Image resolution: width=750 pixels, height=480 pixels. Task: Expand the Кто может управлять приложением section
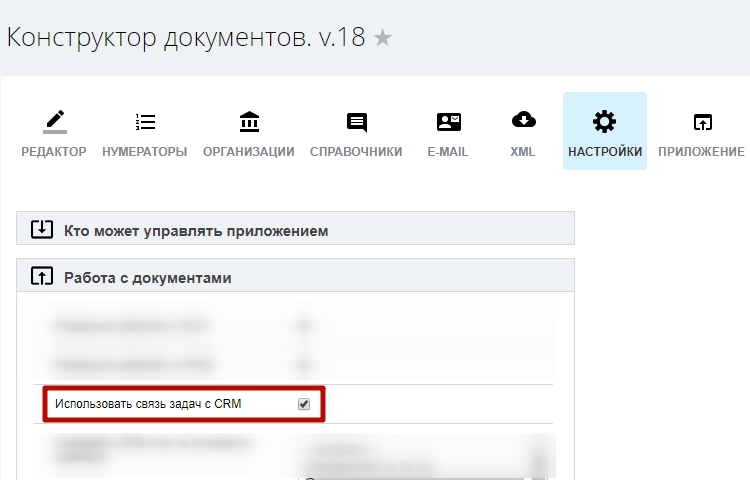[x=196, y=230]
